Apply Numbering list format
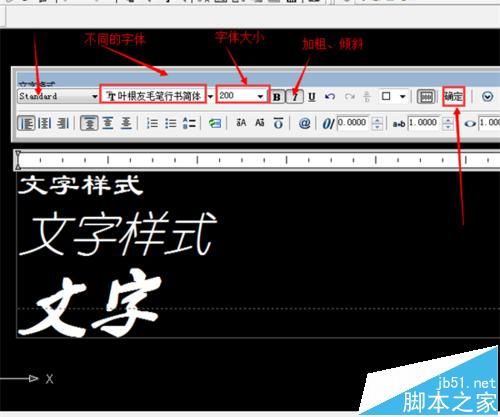This screenshot has height=417, width=500. 152,123
